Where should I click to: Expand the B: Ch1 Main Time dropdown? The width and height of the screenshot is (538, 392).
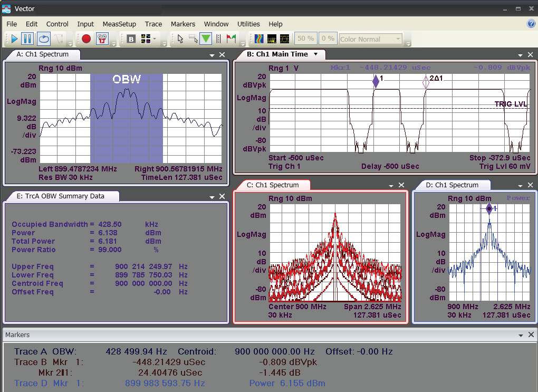click(x=316, y=54)
